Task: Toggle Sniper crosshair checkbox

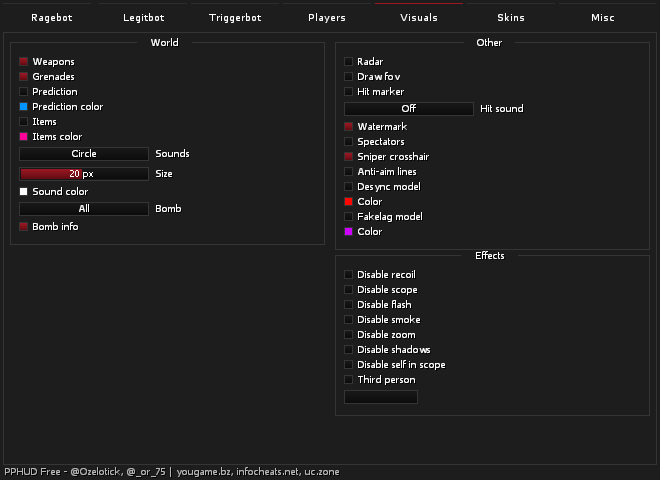Action: (349, 157)
